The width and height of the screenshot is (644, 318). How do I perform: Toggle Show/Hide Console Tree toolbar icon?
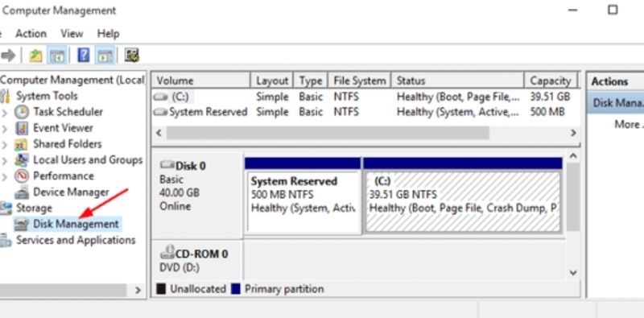pos(56,56)
